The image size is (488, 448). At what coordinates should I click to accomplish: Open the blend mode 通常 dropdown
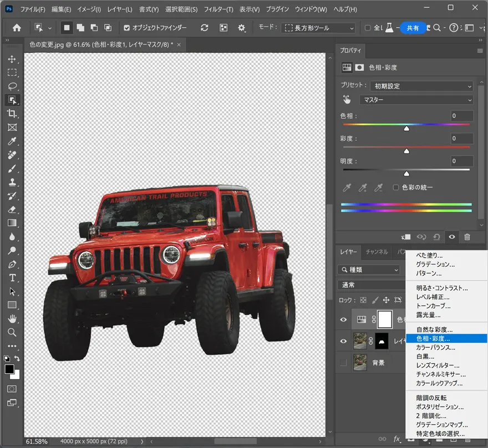pos(372,284)
